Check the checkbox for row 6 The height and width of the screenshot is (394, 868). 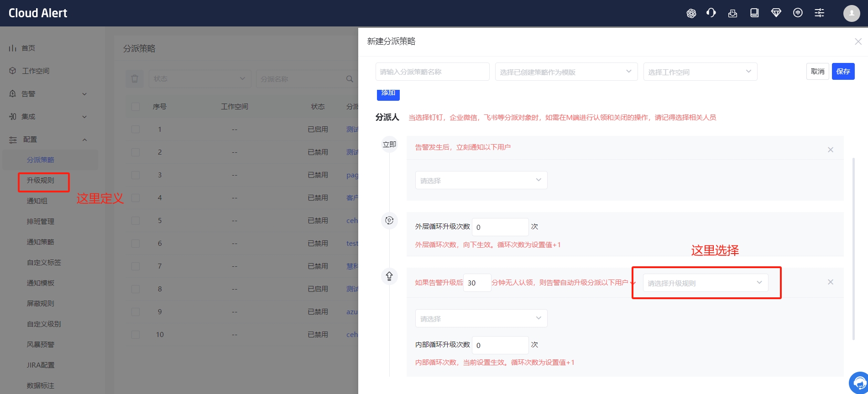click(x=136, y=243)
